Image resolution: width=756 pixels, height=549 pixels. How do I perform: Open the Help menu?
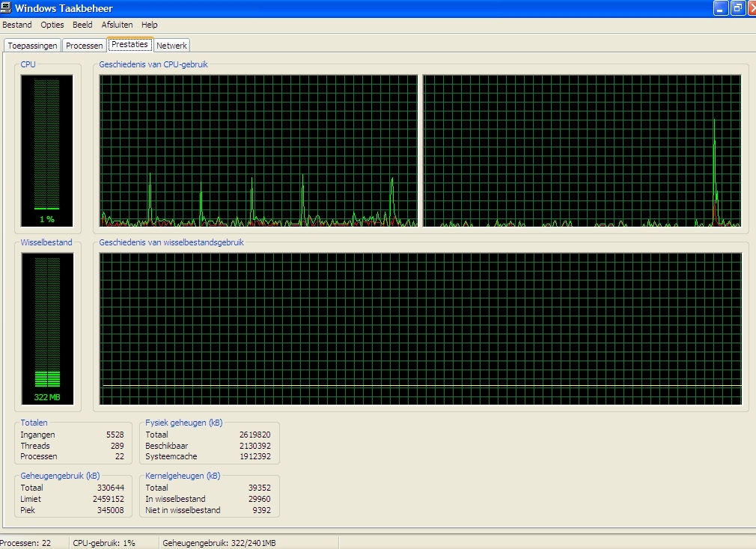150,25
